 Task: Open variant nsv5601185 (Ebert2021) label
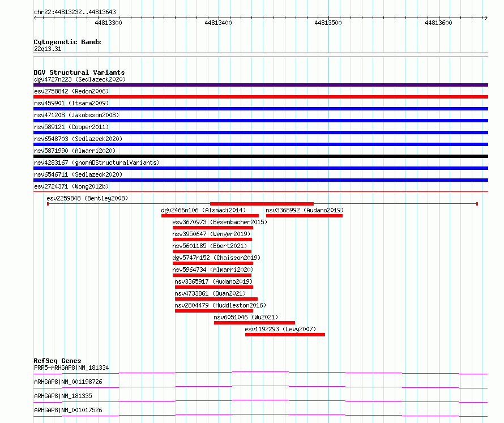click(x=210, y=246)
